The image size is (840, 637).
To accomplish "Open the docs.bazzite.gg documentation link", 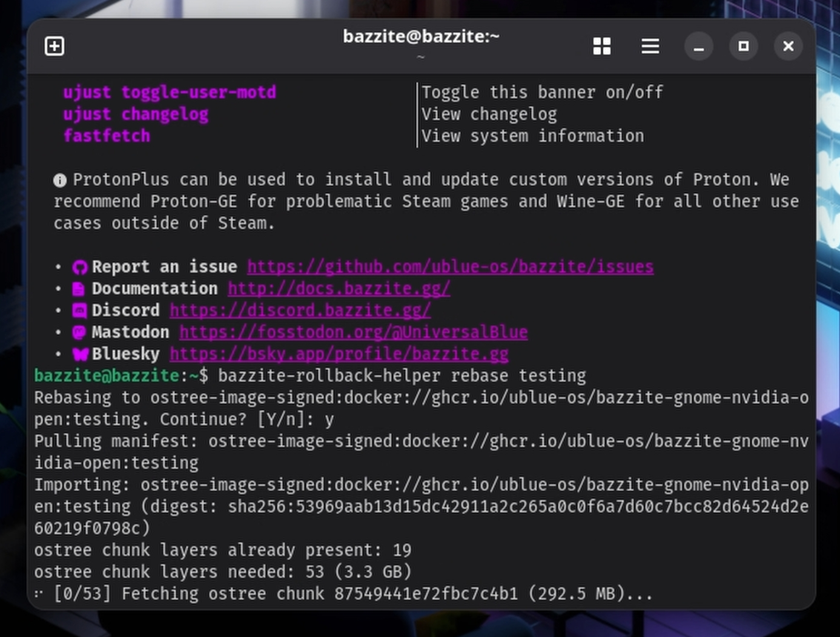I will click(x=339, y=289).
